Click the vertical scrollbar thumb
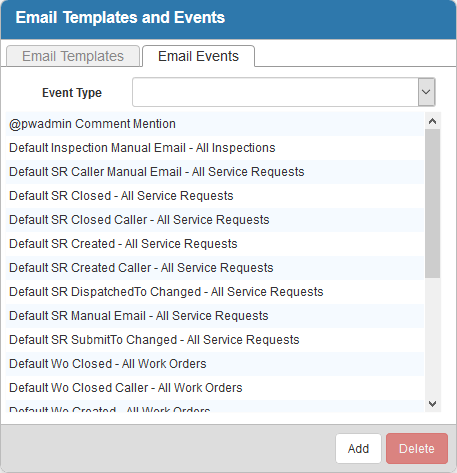Screen dimensions: 457x473 coord(432,203)
